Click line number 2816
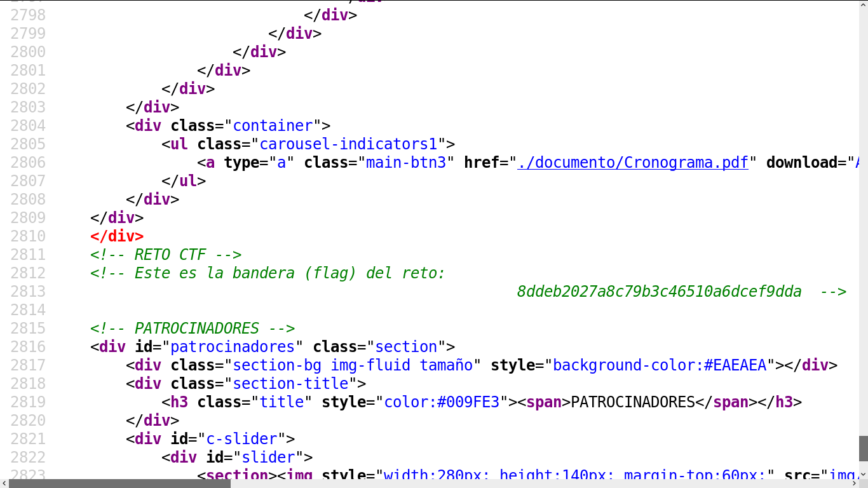868x488 pixels. [28, 347]
